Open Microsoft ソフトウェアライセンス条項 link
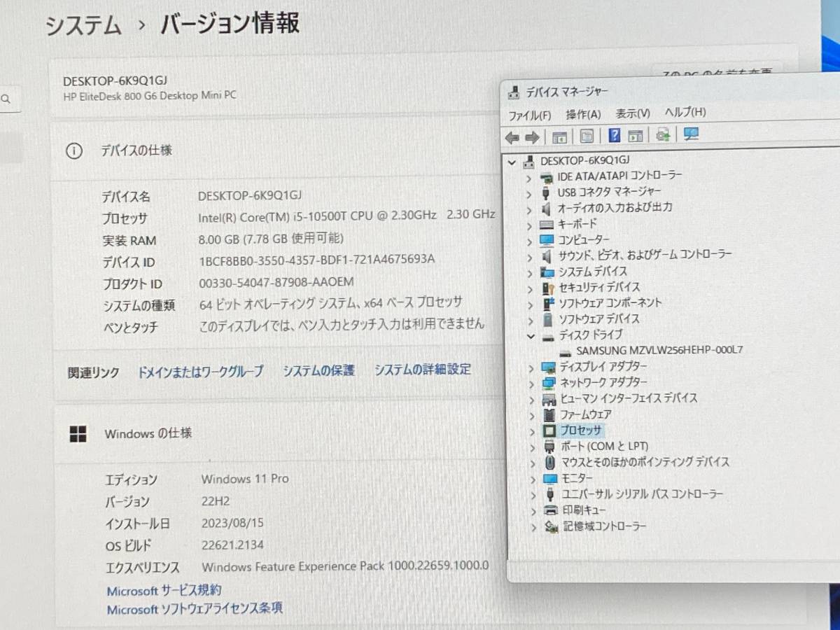The image size is (840, 630). pos(195,609)
